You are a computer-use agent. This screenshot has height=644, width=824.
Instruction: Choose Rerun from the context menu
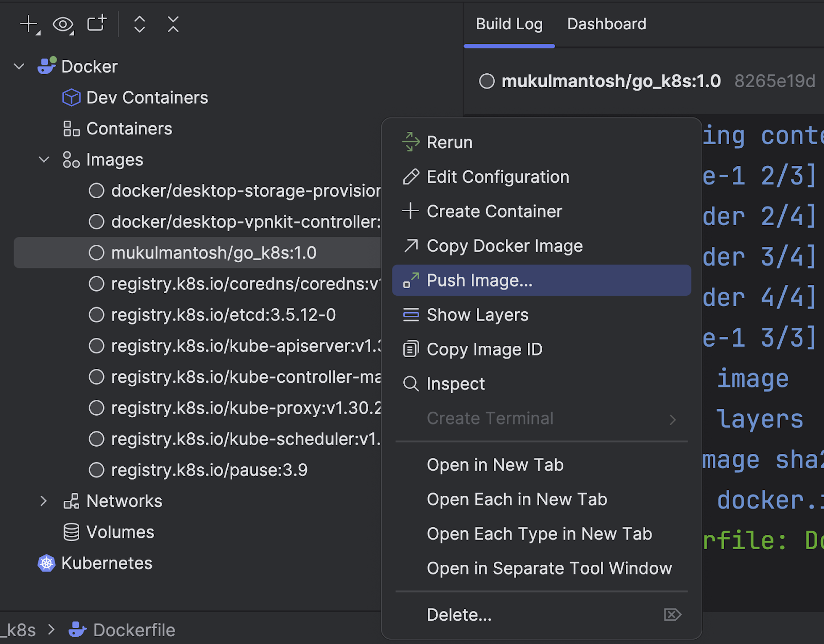tap(542, 142)
